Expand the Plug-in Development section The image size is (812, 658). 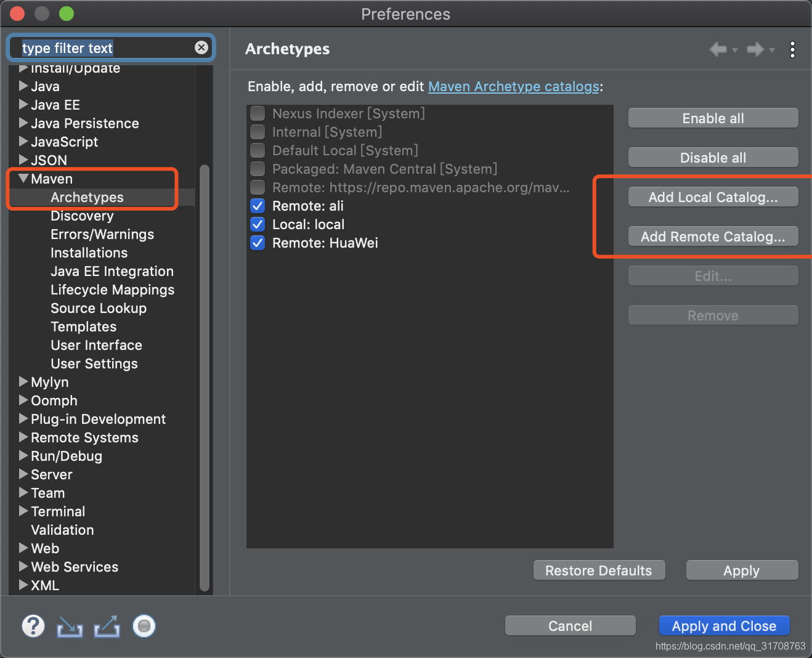click(x=23, y=419)
